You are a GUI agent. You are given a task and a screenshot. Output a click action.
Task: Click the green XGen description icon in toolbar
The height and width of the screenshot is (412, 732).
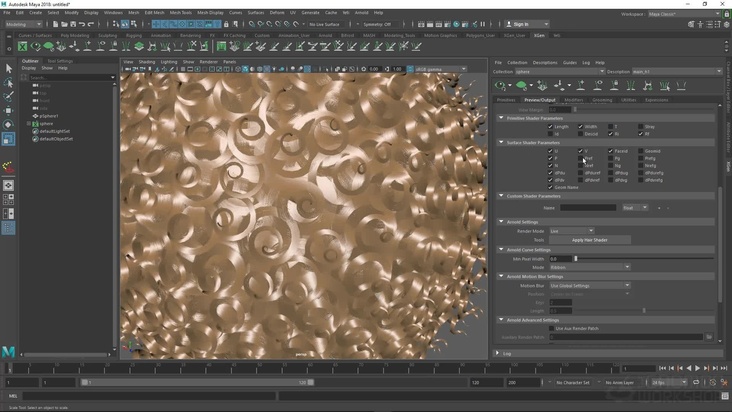521,86
